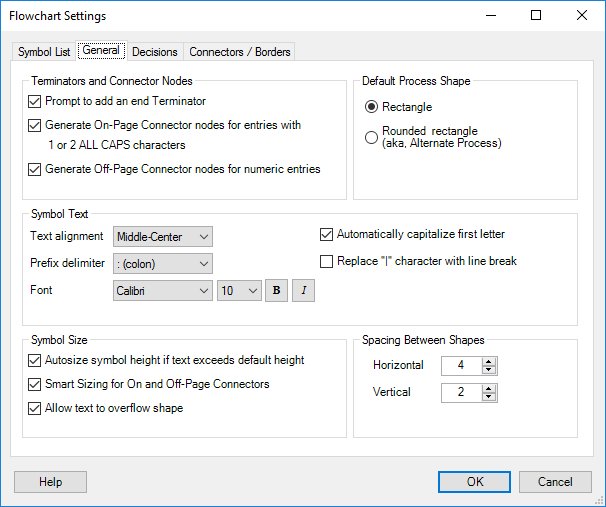Open the Prefix delimiter dropdown

click(x=163, y=264)
